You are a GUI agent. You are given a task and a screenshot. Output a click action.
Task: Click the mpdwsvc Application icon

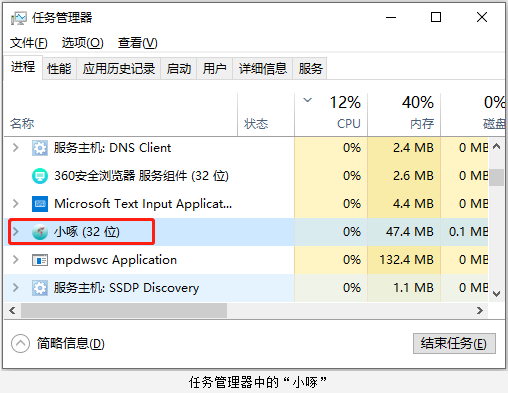tap(40, 260)
